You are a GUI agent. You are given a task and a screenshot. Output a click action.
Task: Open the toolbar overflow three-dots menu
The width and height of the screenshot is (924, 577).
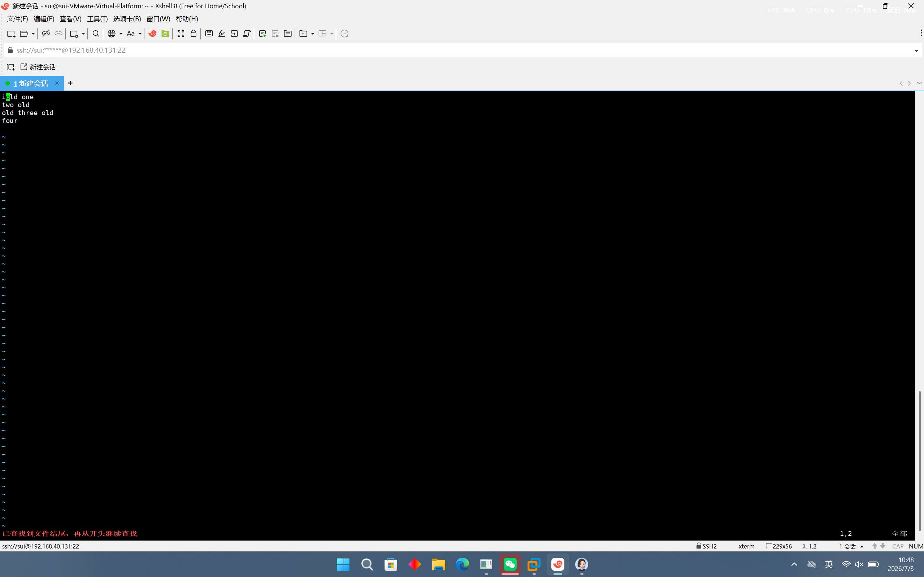(921, 34)
